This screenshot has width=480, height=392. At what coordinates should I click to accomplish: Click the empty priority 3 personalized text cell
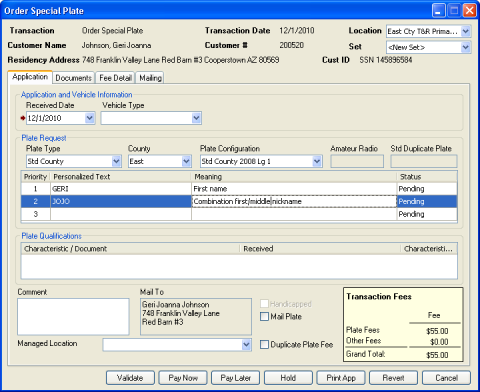coord(121,214)
